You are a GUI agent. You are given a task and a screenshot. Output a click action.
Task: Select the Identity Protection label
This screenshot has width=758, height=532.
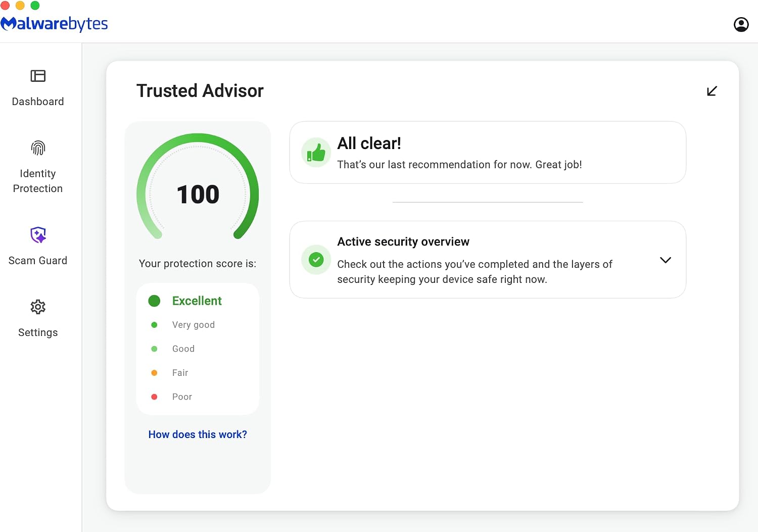click(38, 181)
